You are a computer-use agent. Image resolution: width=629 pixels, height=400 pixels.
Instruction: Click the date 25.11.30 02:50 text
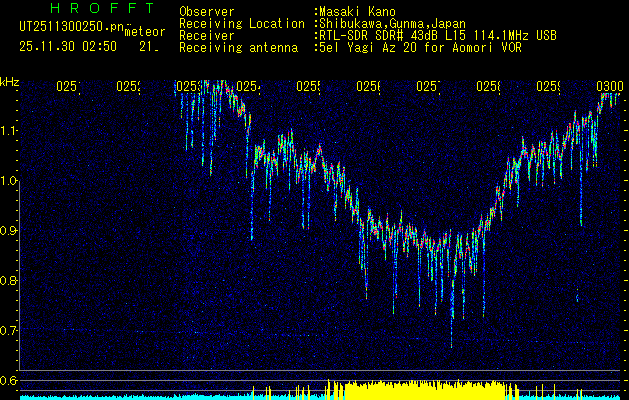tap(68, 47)
